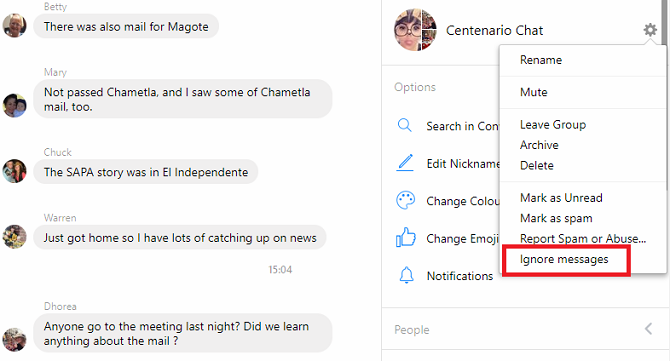Choose Mute in the dropdown menu
670x361 pixels.
(533, 92)
